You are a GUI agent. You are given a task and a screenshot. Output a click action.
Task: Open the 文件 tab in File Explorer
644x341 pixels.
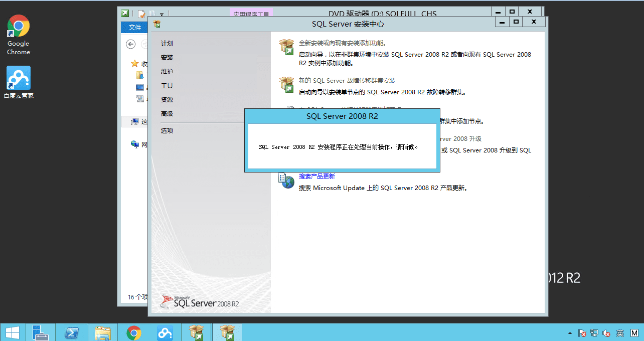tap(134, 27)
